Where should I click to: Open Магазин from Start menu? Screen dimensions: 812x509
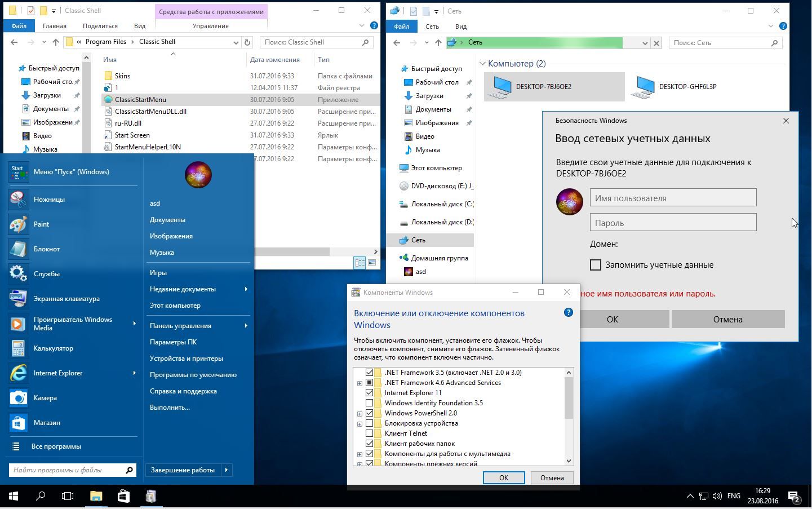(73, 422)
